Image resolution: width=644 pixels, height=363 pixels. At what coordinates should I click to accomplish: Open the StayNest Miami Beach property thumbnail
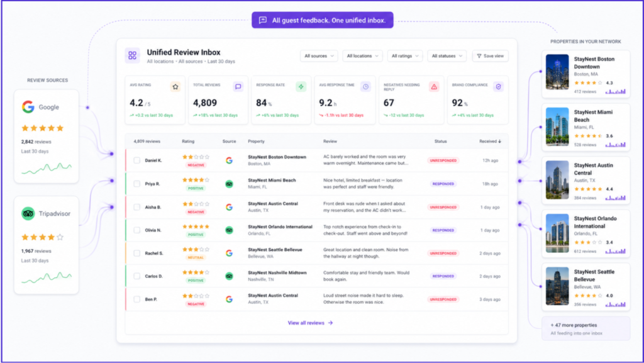[x=557, y=126]
